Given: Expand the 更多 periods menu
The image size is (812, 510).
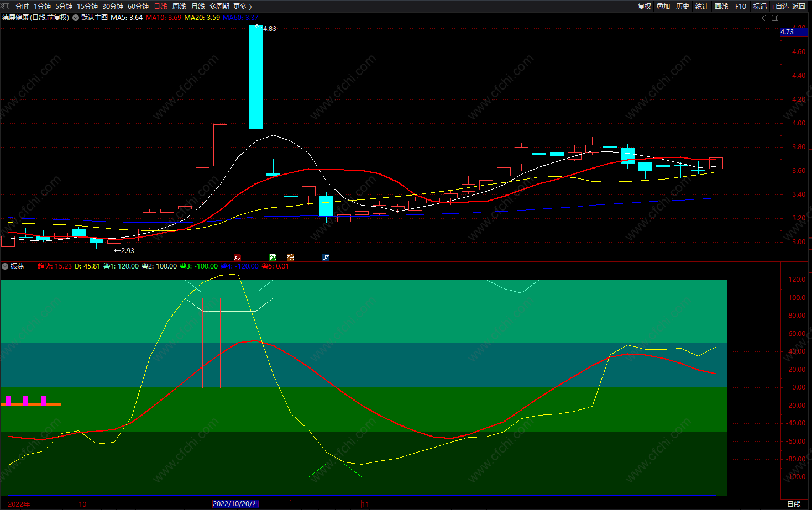Looking at the screenshot, I should point(242,7).
